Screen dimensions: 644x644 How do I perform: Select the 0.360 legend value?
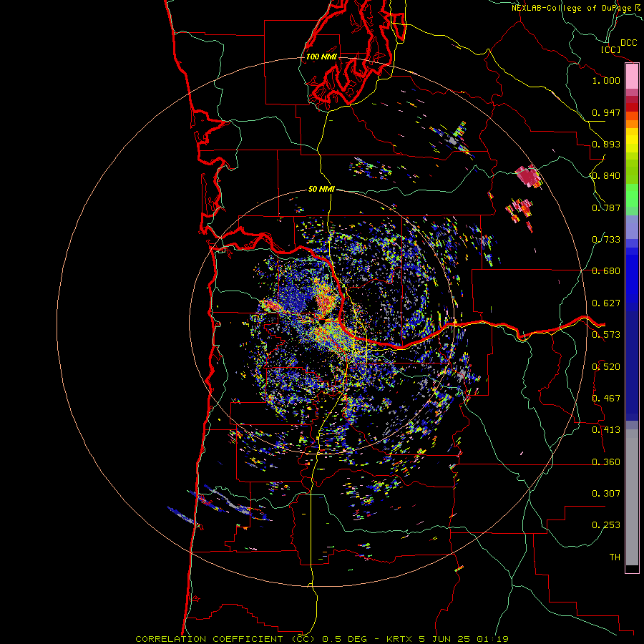point(606,462)
